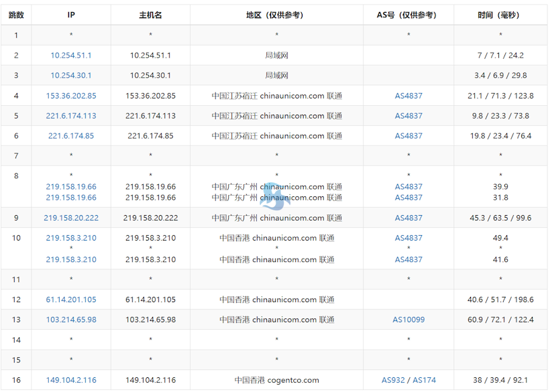Open details for IP 61.14.201.105

[x=70, y=300]
